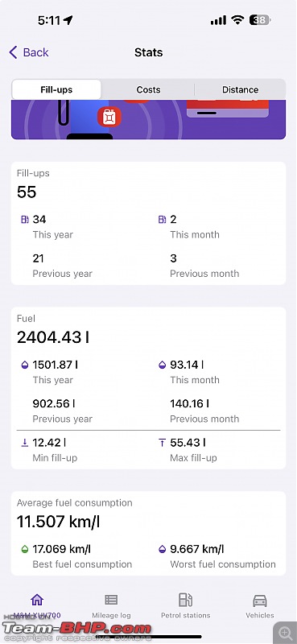Tap the droplet icon next to 1501.87 l
Screen dimensions: 297x644
25,365
